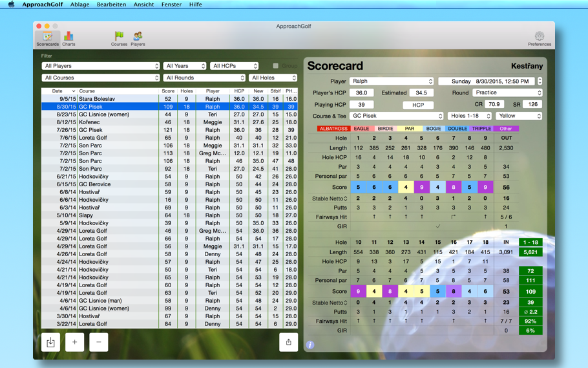The width and height of the screenshot is (588, 368).
Task: Select the 7/6/15 Loreta Golf row
Action: (x=169, y=138)
